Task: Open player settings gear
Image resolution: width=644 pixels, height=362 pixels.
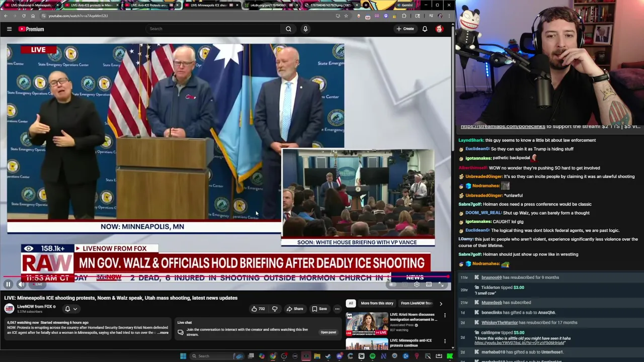Action: pos(417,285)
